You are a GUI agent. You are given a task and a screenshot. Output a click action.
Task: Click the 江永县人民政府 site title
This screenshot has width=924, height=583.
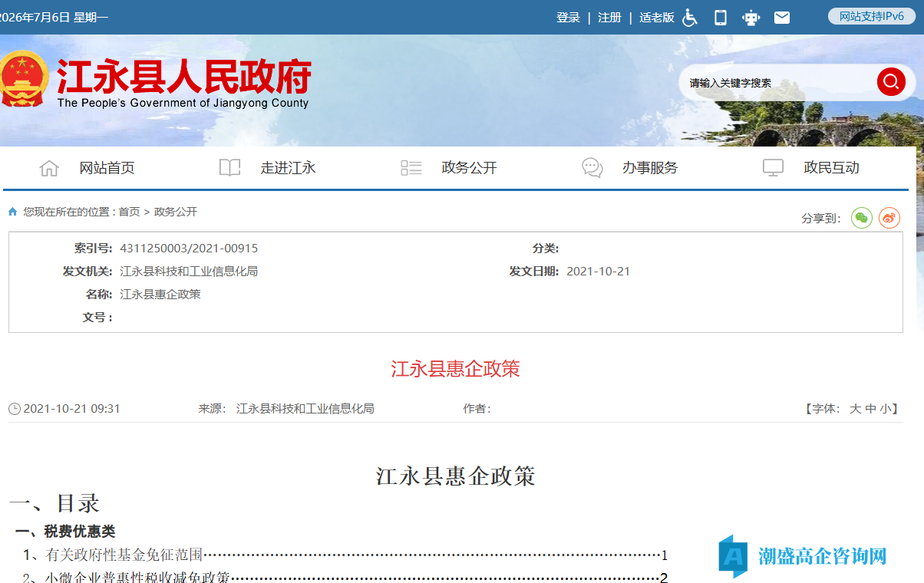tap(184, 76)
